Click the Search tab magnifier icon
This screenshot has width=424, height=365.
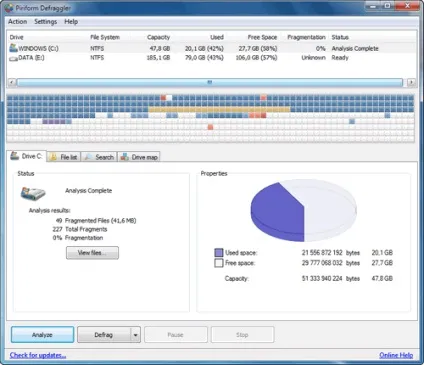point(88,157)
